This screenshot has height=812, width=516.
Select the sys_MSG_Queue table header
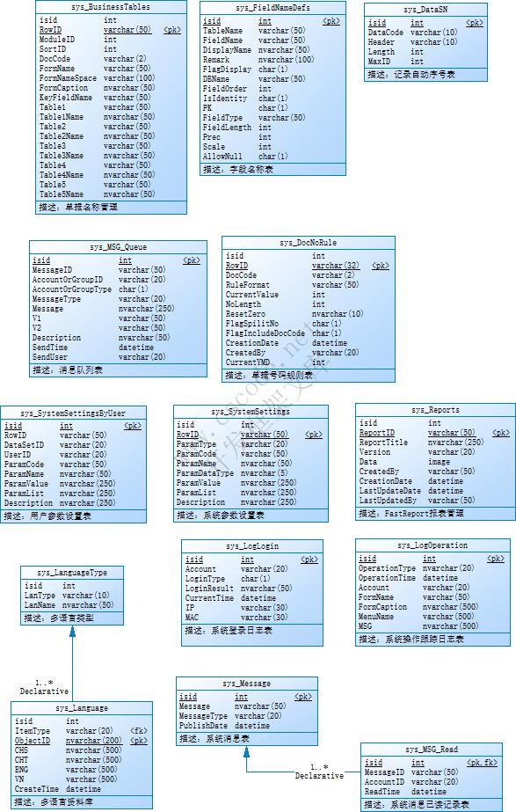click(118, 247)
